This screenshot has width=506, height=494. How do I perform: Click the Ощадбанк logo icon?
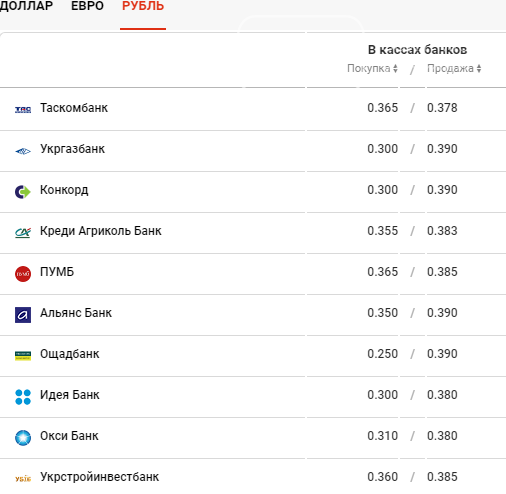click(x=23, y=356)
